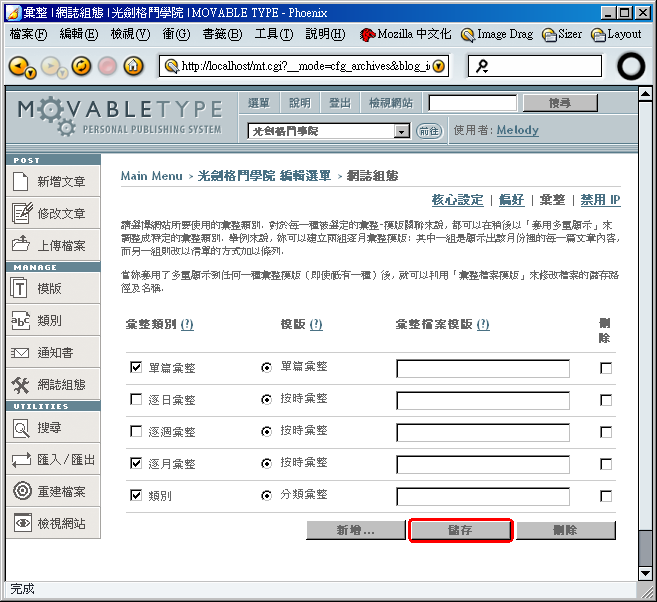This screenshot has height=602, width=657.
Task: Click the 新增文章 new entry icon
Action: coord(20,182)
